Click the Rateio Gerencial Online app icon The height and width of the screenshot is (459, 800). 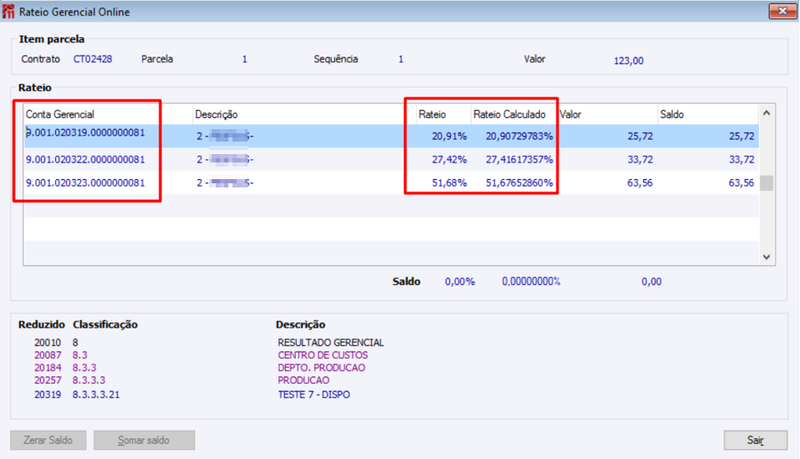click(x=8, y=11)
